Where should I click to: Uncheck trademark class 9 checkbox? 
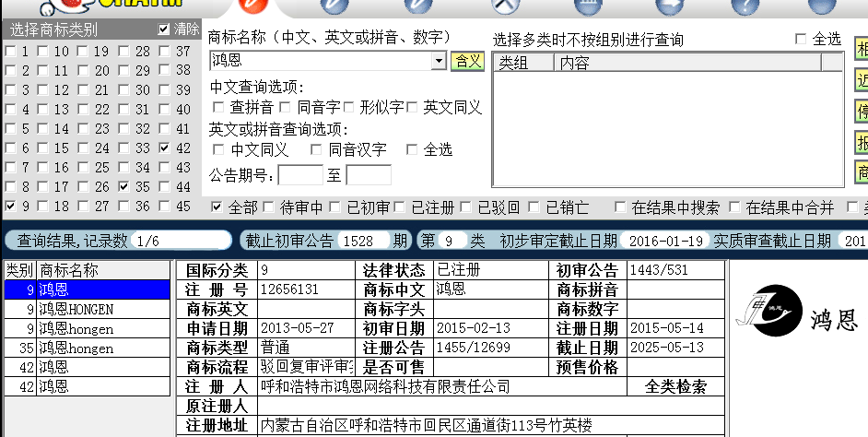(x=10, y=206)
